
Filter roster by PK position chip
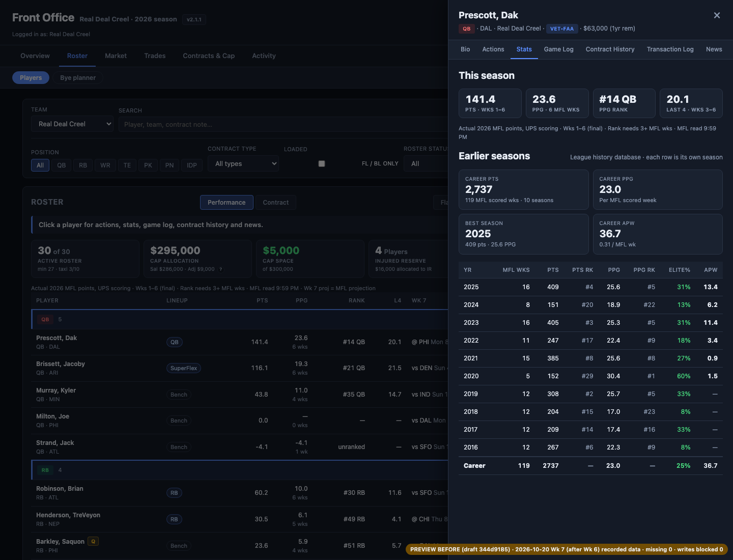pyautogui.click(x=148, y=165)
